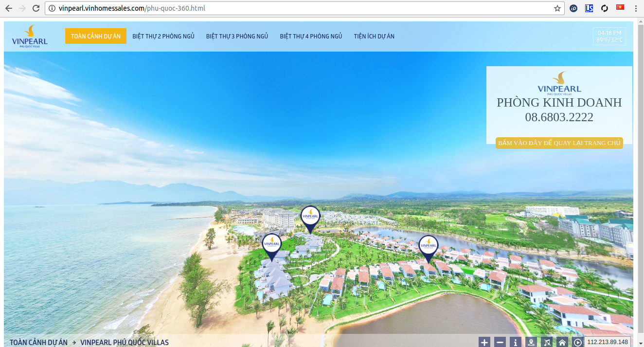Click BẤM VÀO ĐÂY ĐỂ QUAY LẠI TRANG CHỦ button
This screenshot has width=644, height=347.
(x=559, y=143)
